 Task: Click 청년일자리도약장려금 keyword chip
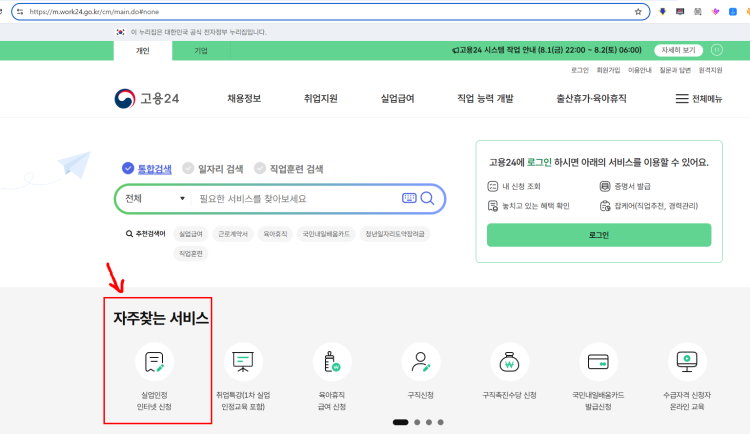click(395, 234)
